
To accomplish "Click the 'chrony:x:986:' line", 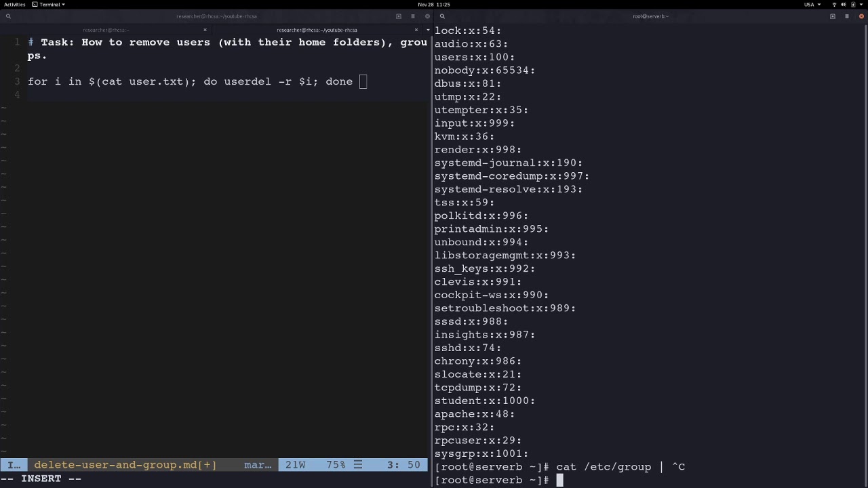I will click(x=478, y=361).
